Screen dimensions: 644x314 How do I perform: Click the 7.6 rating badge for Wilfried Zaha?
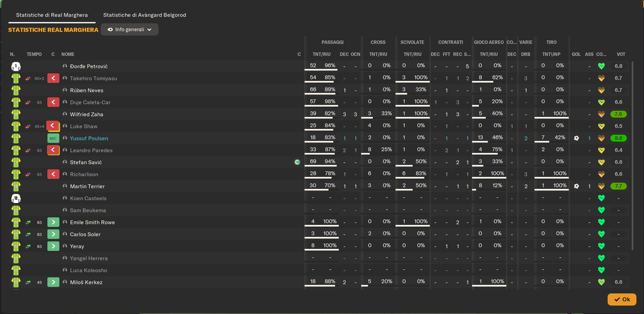point(619,115)
